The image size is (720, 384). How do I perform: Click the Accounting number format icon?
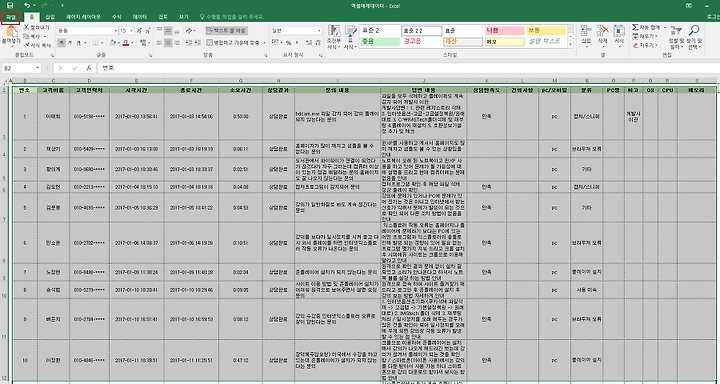(275, 43)
